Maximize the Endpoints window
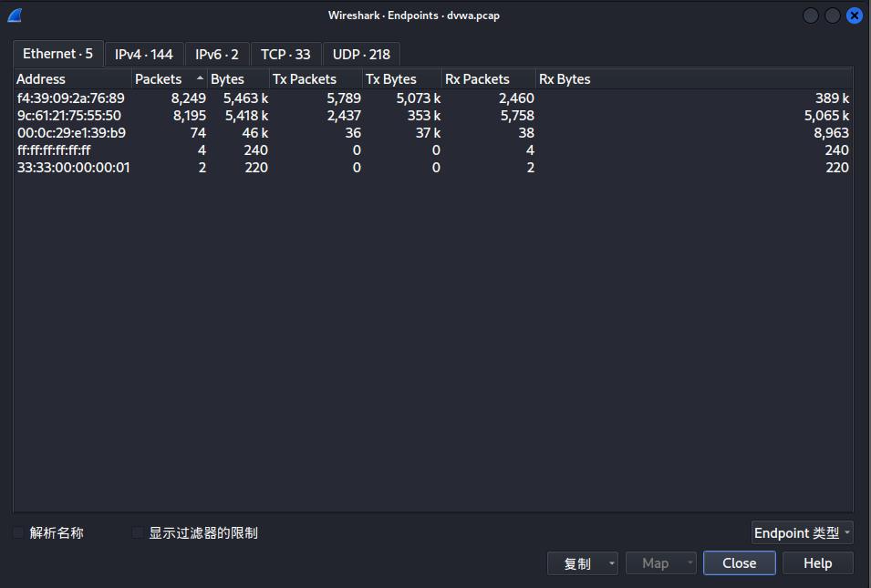The height and width of the screenshot is (588, 871). tap(832, 15)
